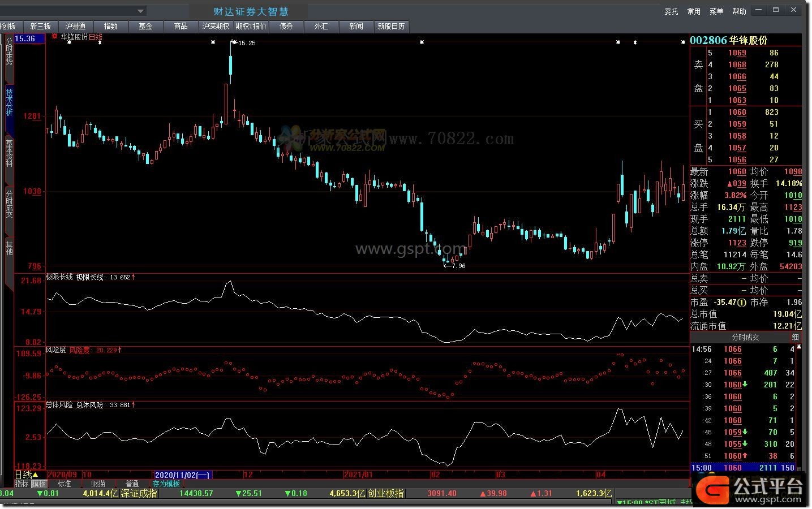Select the 期权T报价 tab
The height and width of the screenshot is (509, 812).
251,26
